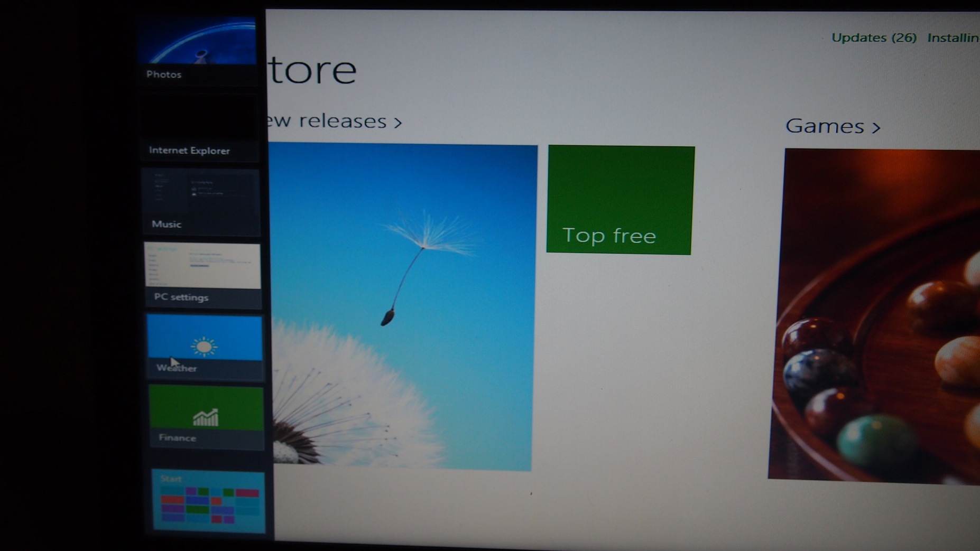Click the Finance label in switcher

click(177, 437)
